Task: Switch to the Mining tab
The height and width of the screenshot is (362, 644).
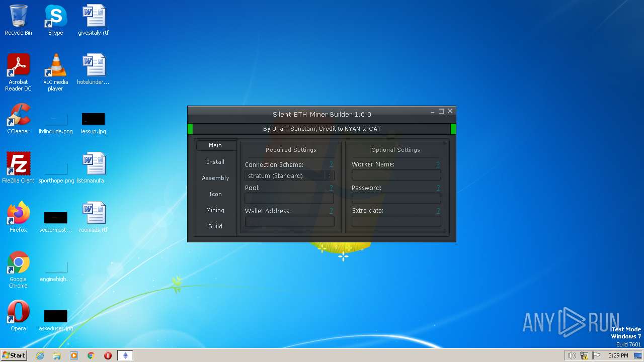Action: point(215,210)
